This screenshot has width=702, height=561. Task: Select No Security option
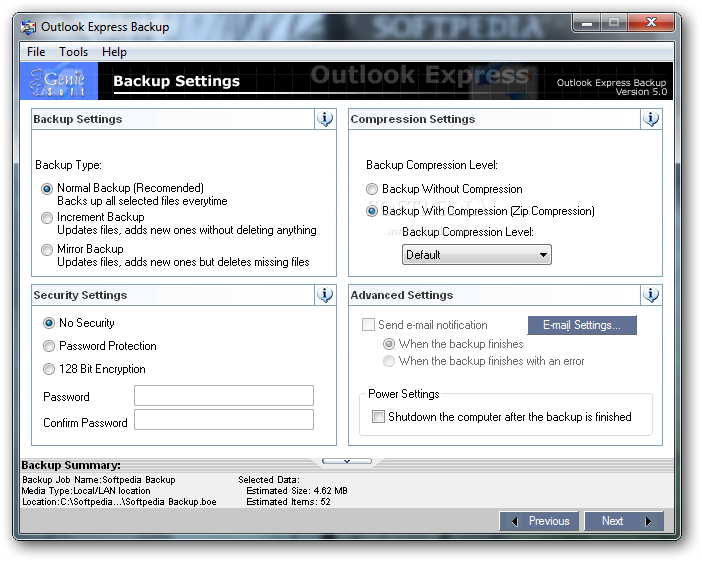[49, 323]
